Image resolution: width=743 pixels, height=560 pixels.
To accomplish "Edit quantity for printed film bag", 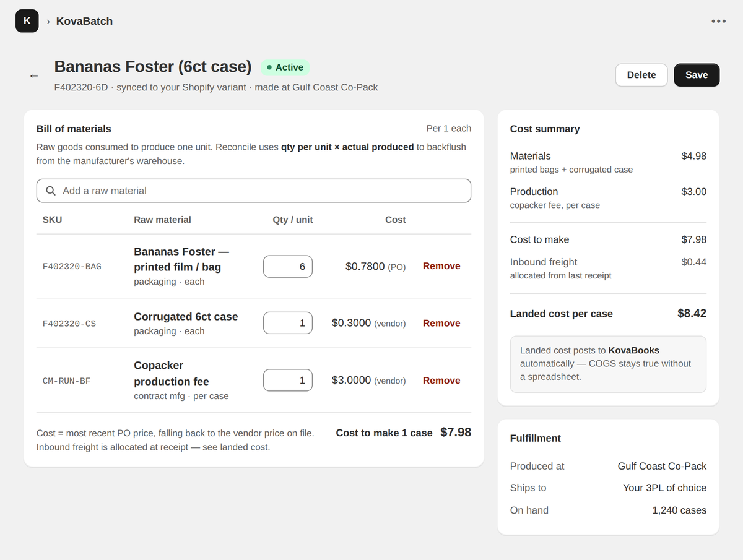I will click(288, 267).
